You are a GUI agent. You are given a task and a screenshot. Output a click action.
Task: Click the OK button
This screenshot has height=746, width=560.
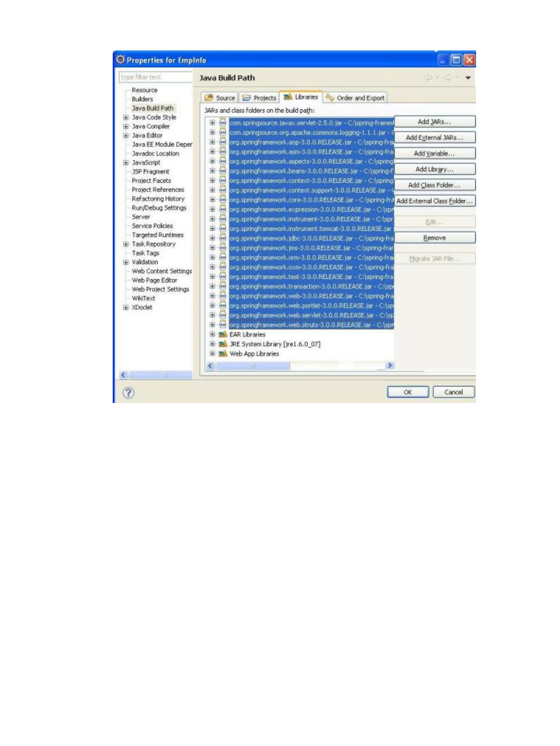(408, 392)
